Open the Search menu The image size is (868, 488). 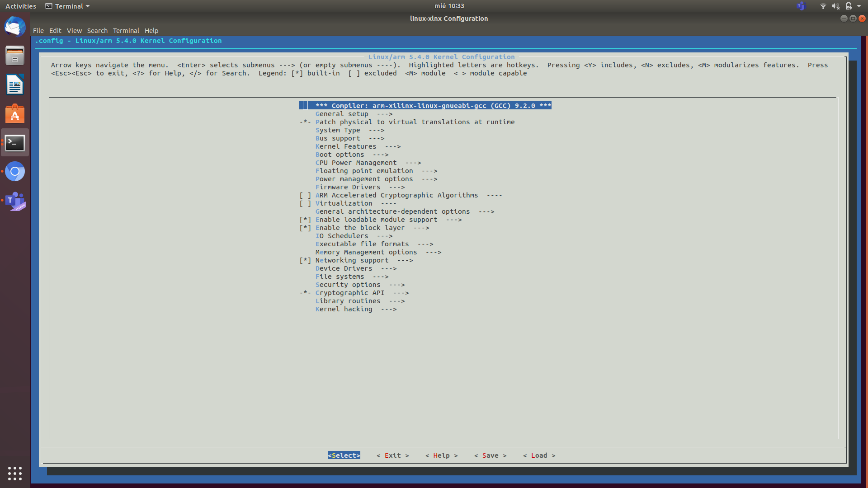[97, 30]
